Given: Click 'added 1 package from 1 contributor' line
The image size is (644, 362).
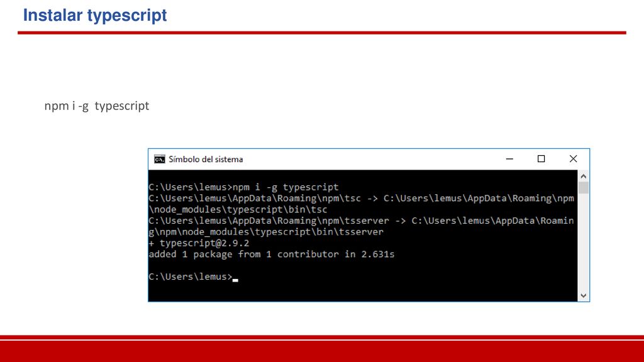Looking at the screenshot, I should click(272, 254).
